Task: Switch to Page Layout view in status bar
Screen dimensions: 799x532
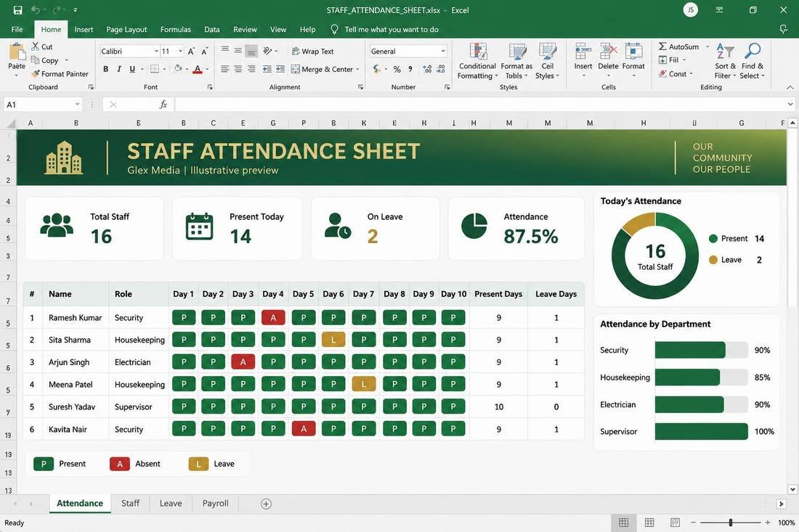Action: click(649, 523)
